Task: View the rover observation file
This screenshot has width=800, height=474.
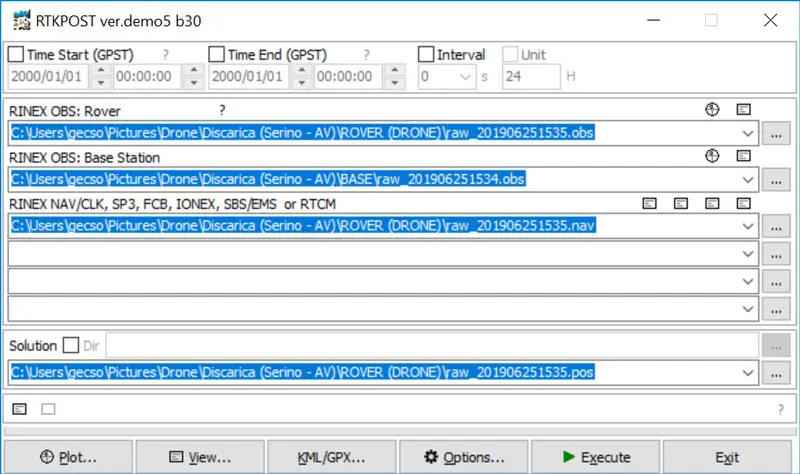Action: 743,109
